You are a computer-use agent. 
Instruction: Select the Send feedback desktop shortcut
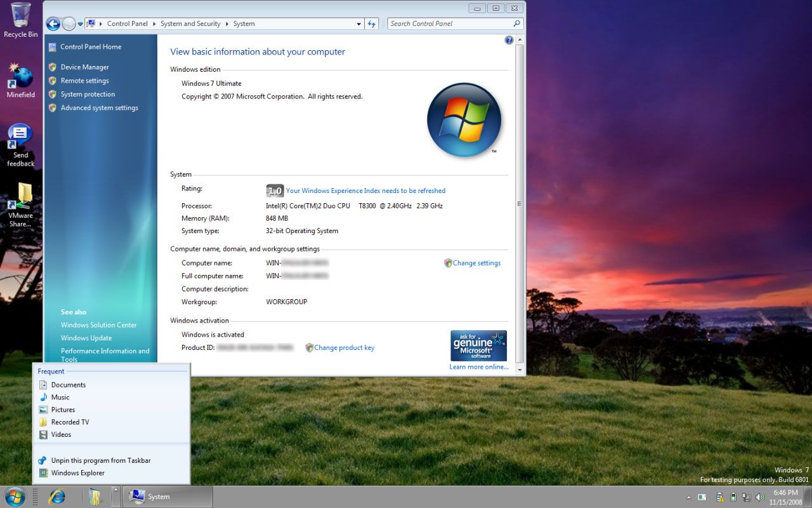21,145
